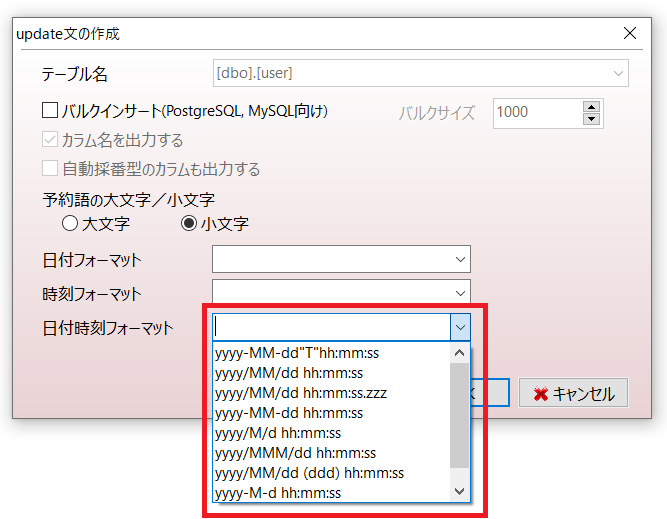Collapse 日付時刻フォーマット dropdown arrow
Image resolution: width=667 pixels, height=519 pixels.
(x=460, y=328)
